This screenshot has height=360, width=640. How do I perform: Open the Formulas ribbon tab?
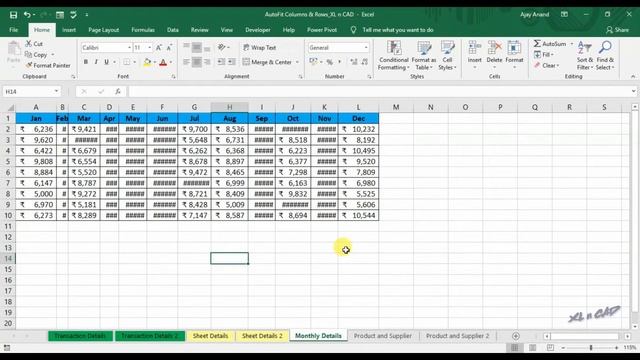click(x=143, y=30)
